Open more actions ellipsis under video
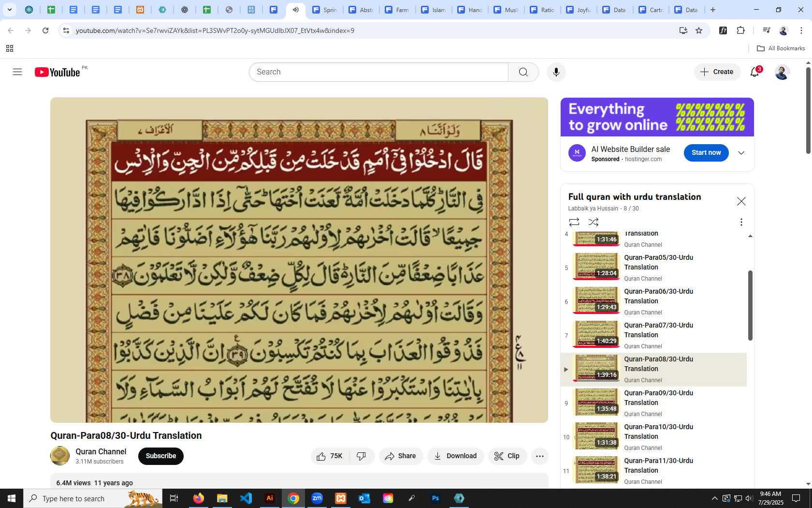This screenshot has width=812, height=508. tap(540, 456)
